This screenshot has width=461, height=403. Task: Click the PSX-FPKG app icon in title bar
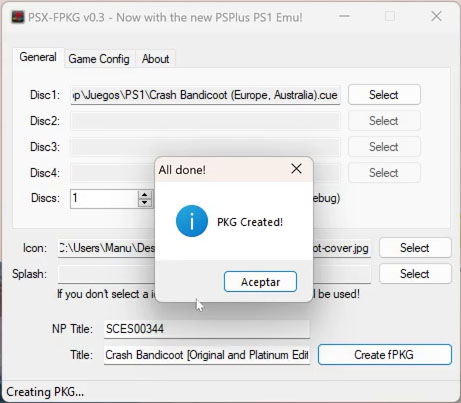click(x=18, y=17)
